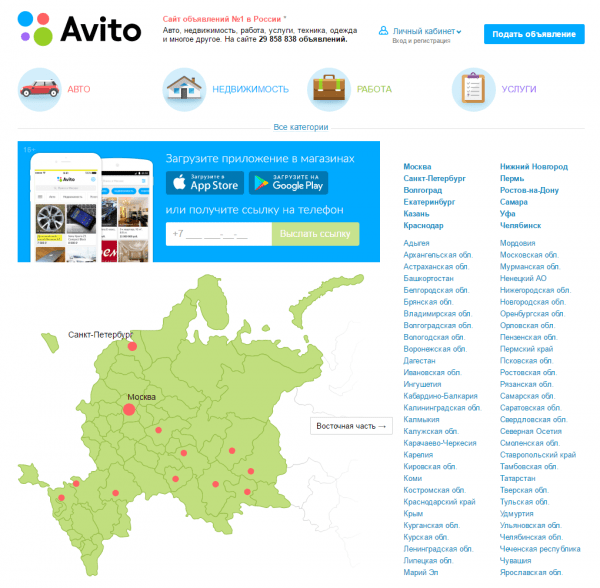Open the УСЛУГИ category label

click(x=519, y=89)
